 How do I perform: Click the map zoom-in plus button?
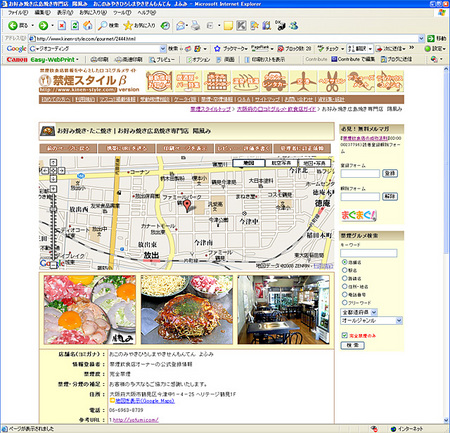click(x=53, y=189)
